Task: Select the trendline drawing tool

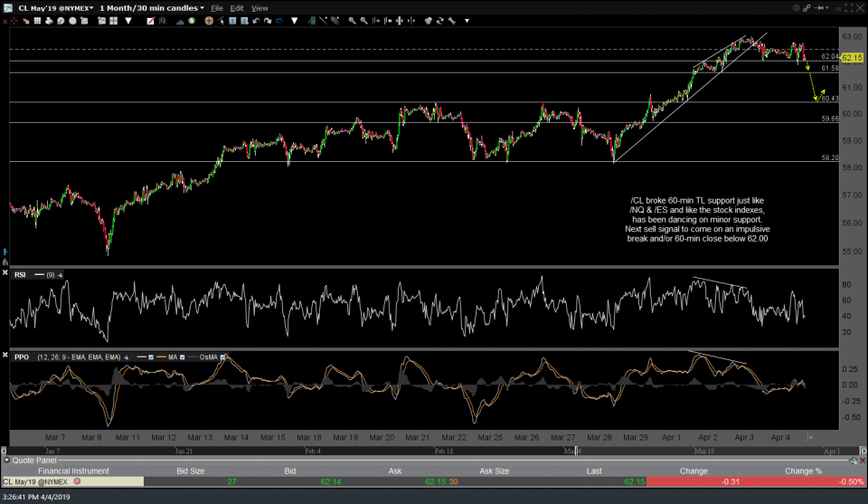Action: tap(324, 21)
